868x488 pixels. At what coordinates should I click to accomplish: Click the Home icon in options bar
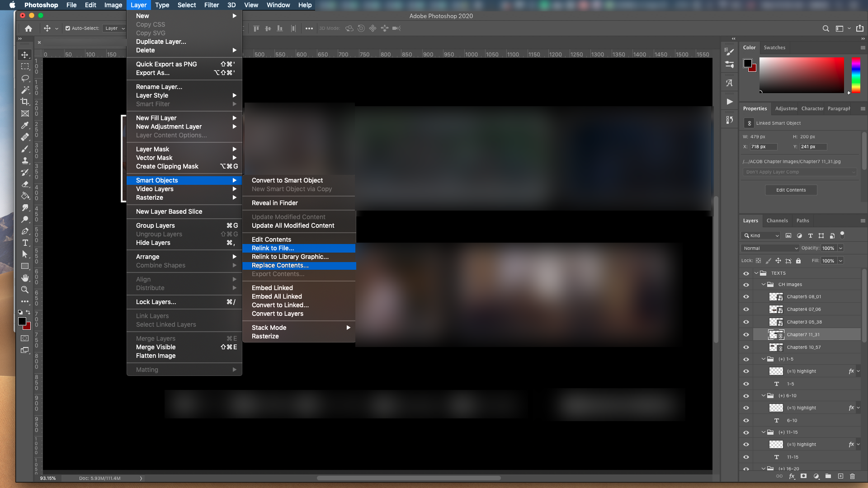pyautogui.click(x=28, y=28)
